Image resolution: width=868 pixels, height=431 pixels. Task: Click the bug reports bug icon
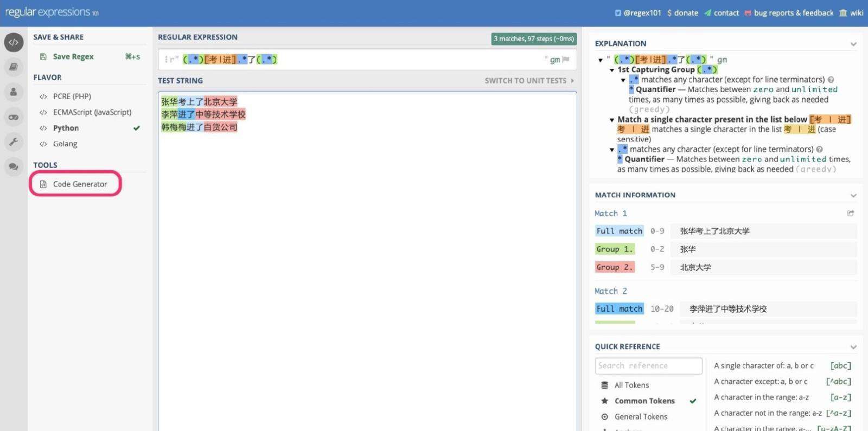point(748,13)
